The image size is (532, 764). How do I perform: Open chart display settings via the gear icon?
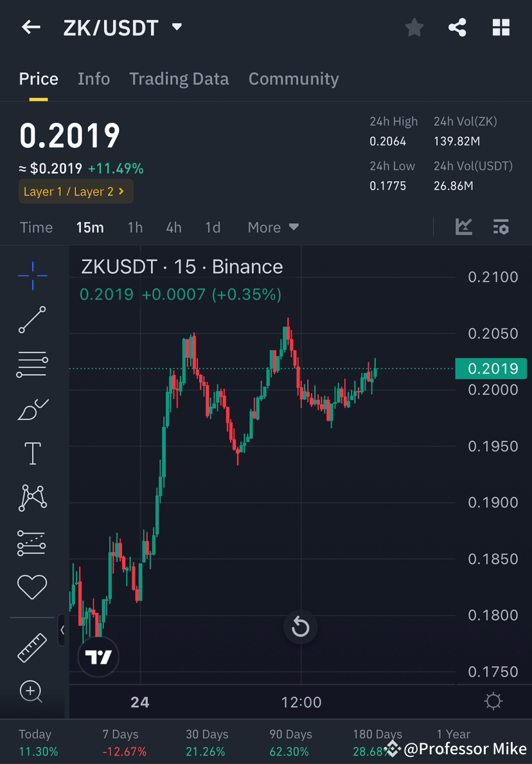pos(492,702)
